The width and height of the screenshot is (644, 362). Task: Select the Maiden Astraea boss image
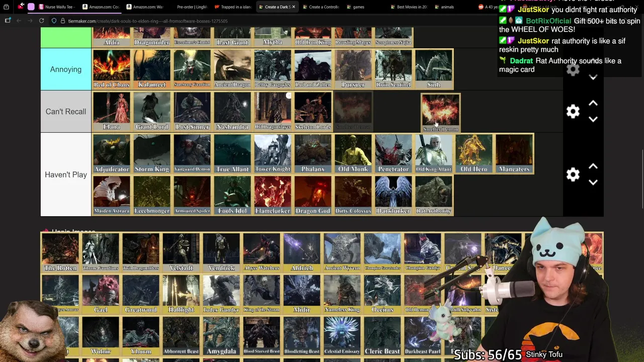(x=111, y=195)
